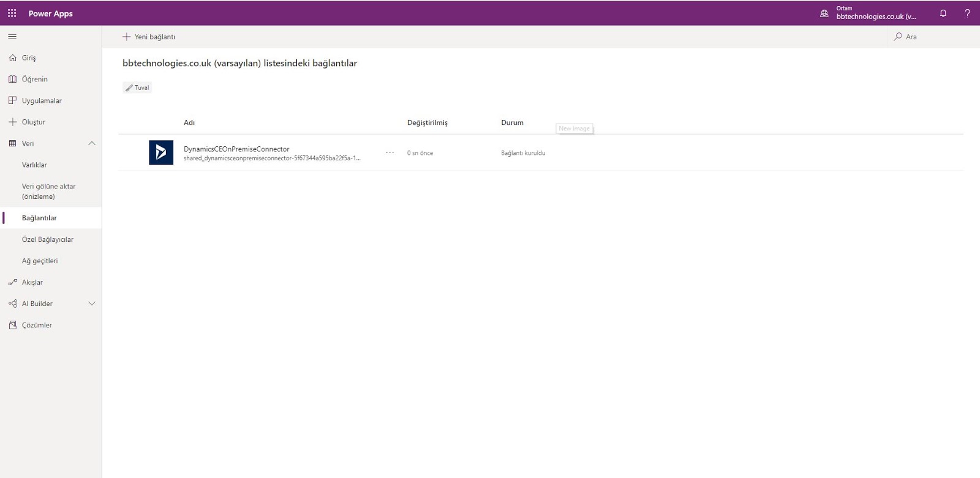Click the Veri table icon
The height and width of the screenshot is (478, 980).
pos(12,143)
